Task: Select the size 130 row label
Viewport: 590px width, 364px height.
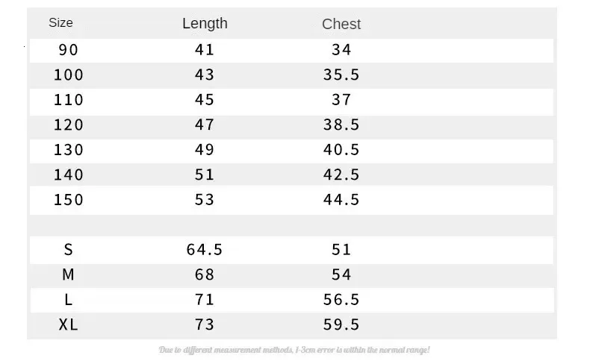Action: (68, 150)
